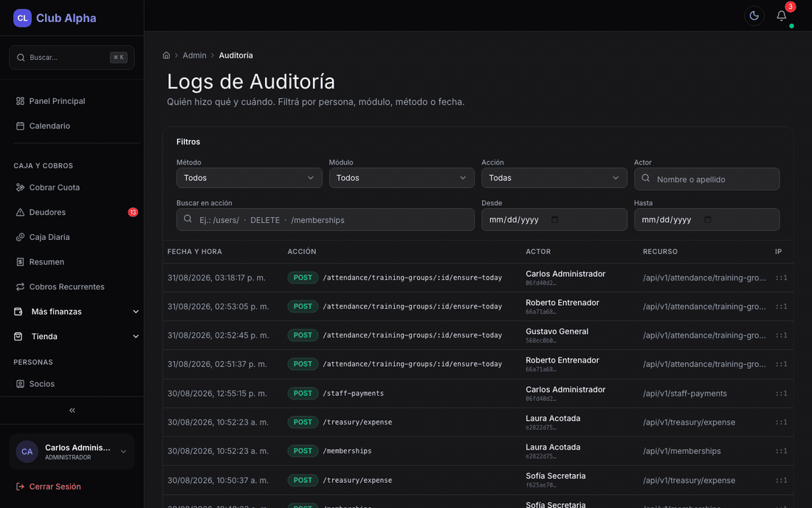Toggle dark mode moon icon
This screenshot has width=812, height=508.
point(754,16)
